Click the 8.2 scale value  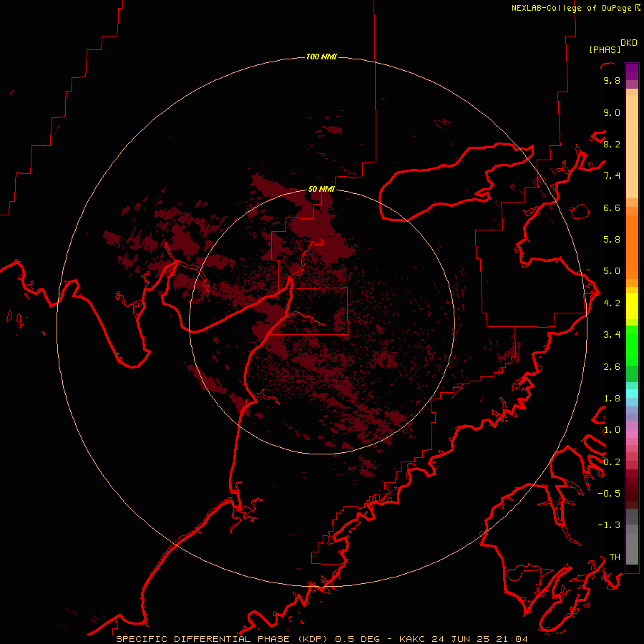[612, 145]
